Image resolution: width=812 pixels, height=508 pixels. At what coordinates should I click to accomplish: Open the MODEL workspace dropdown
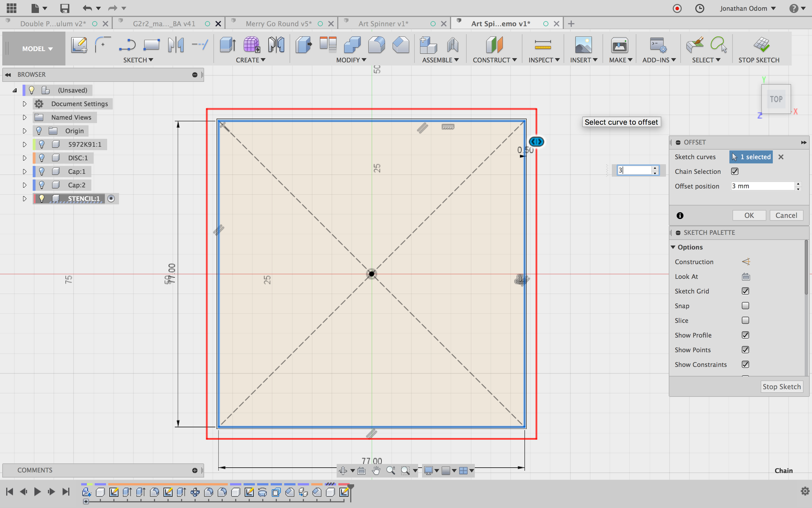(x=37, y=49)
